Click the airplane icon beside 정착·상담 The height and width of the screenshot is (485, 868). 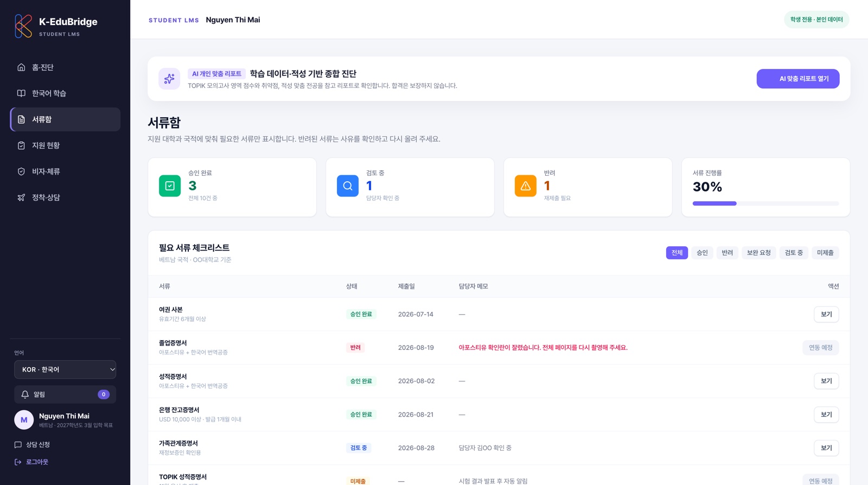point(21,197)
